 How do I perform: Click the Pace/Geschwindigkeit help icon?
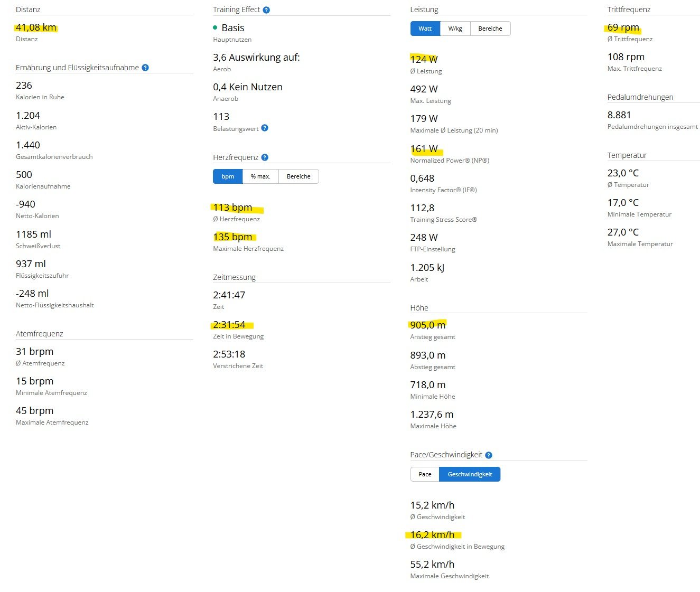489,455
